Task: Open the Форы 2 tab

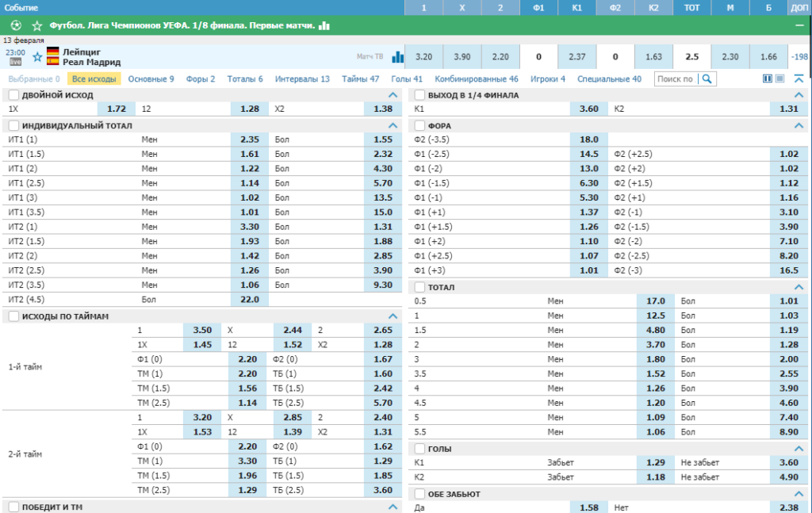Action: (x=201, y=78)
